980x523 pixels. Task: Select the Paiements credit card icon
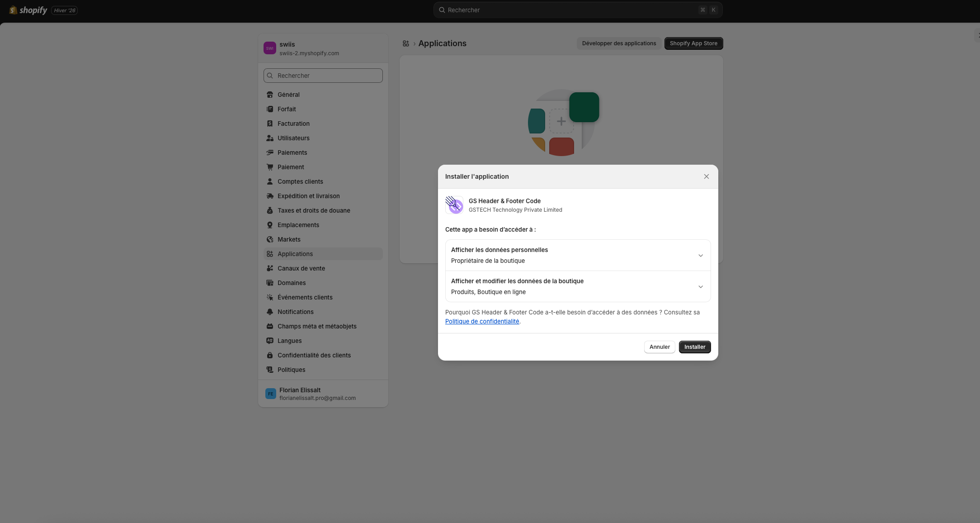[x=270, y=152]
